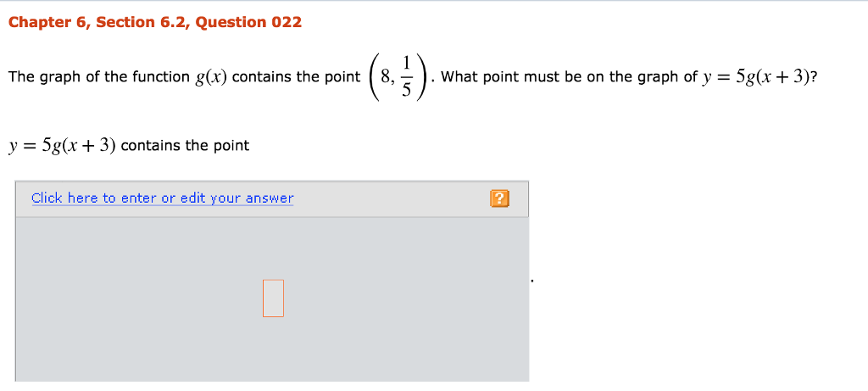Click the period right of the answer panel
The width and height of the screenshot is (868, 391).
(x=532, y=282)
